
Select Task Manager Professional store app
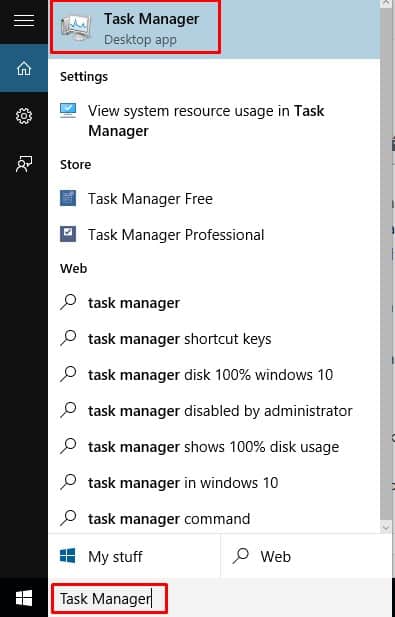(x=214, y=235)
